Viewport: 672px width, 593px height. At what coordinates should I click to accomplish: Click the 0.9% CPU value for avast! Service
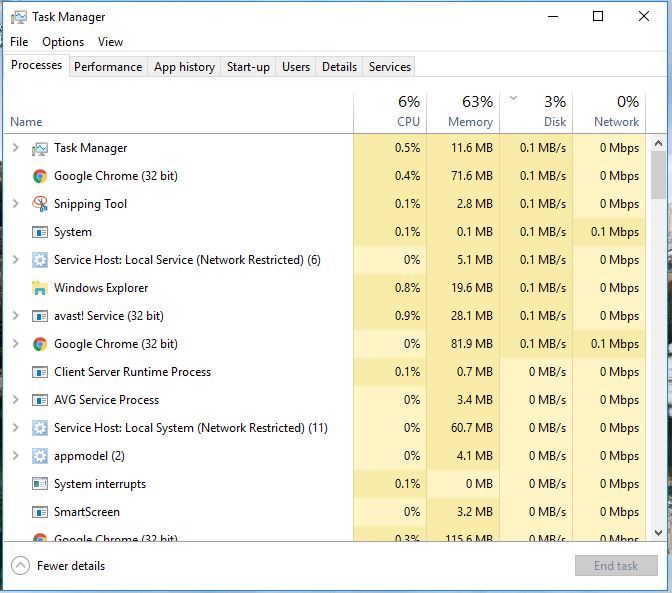pos(408,316)
